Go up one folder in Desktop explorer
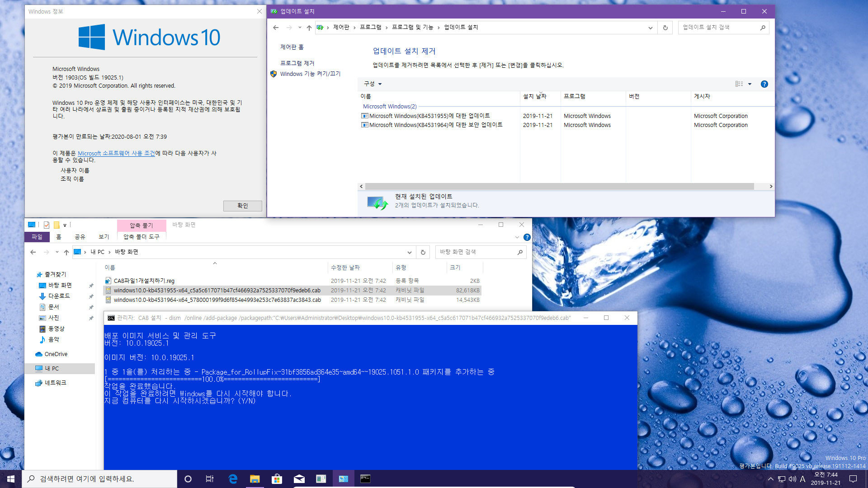 point(66,252)
